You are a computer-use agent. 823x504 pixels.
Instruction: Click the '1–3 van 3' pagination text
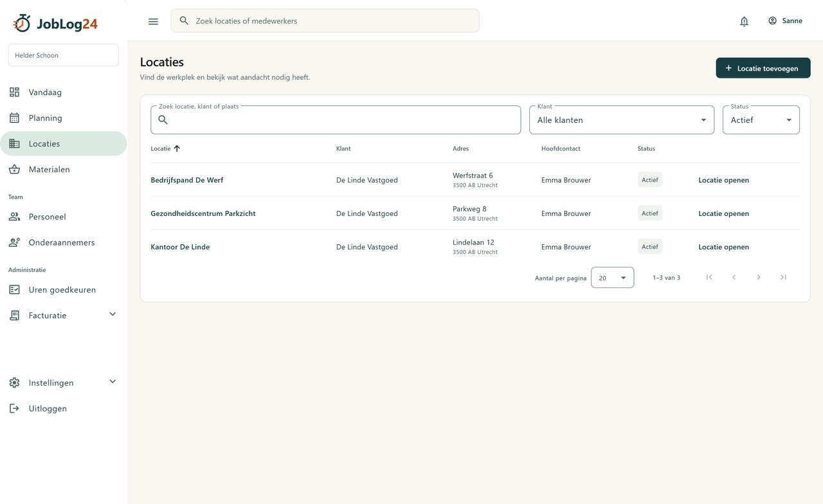(666, 278)
